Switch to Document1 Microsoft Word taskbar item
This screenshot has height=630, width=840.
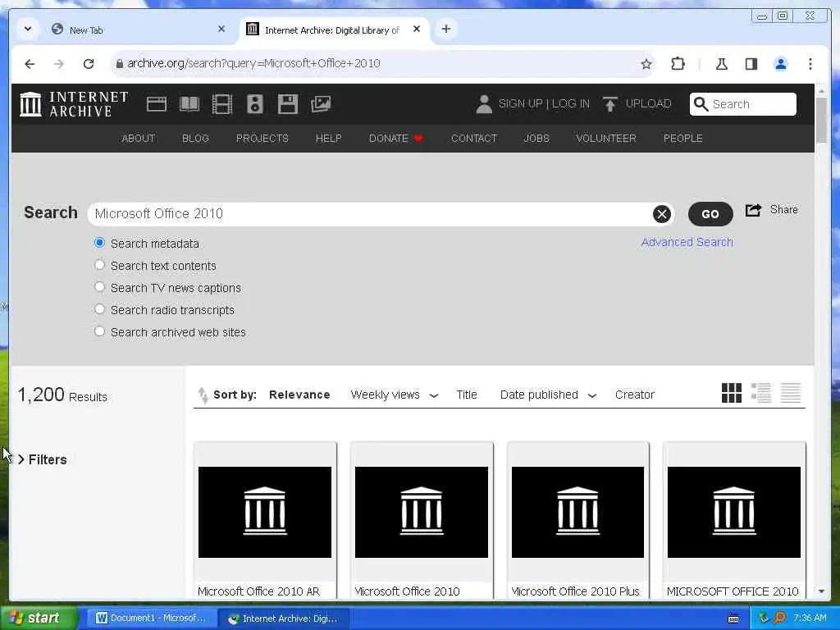[x=151, y=619]
